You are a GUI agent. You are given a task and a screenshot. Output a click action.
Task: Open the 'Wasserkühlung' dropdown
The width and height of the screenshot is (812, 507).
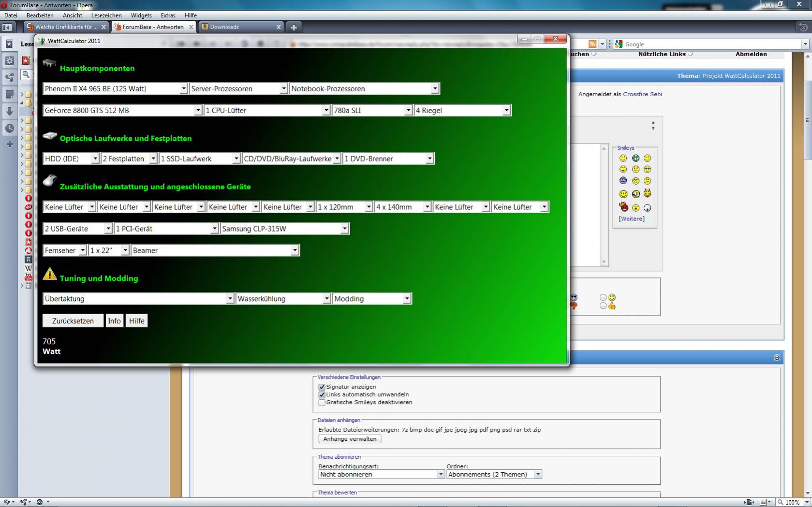283,299
